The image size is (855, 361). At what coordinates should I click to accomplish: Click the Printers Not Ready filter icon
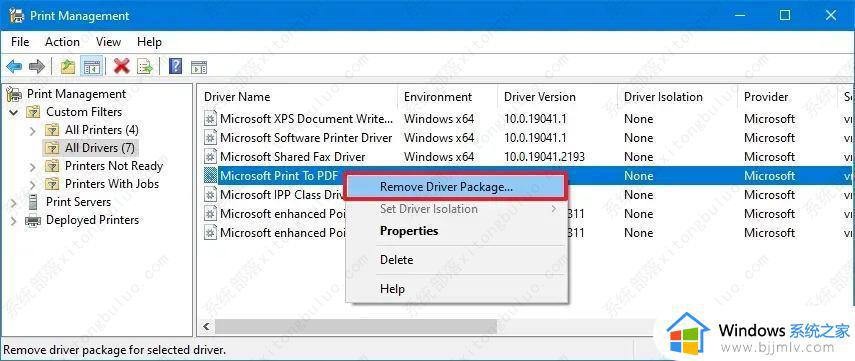click(x=52, y=166)
